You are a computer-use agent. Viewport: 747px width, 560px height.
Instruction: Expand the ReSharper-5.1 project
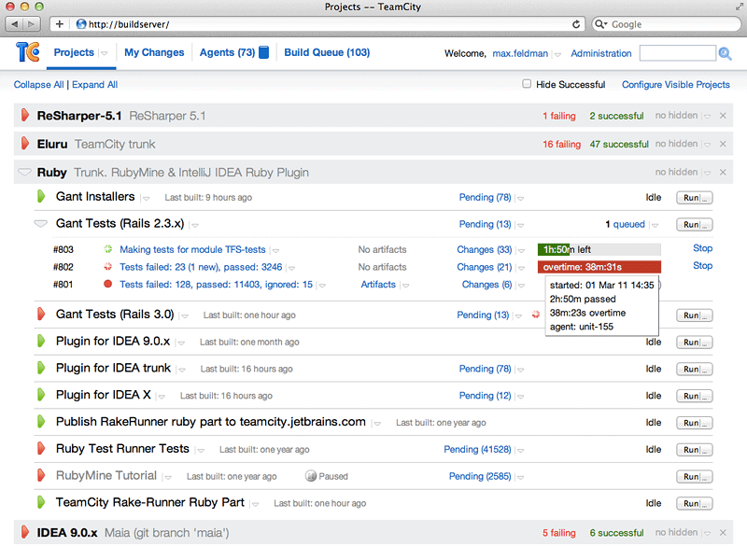coord(25,115)
